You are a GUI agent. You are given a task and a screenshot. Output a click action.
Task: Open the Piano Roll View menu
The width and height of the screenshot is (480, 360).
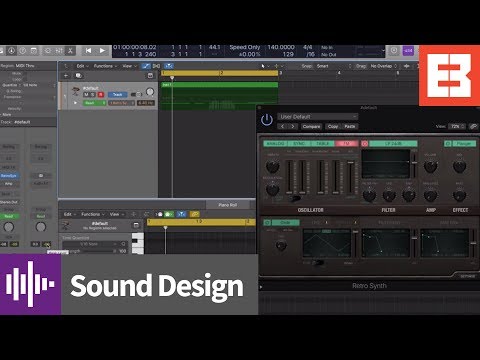pyautogui.click(x=117, y=214)
